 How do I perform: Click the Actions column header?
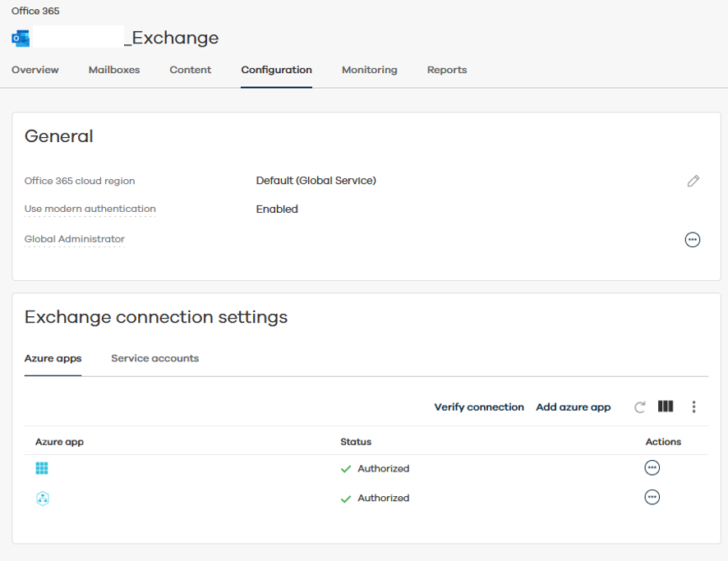click(663, 442)
